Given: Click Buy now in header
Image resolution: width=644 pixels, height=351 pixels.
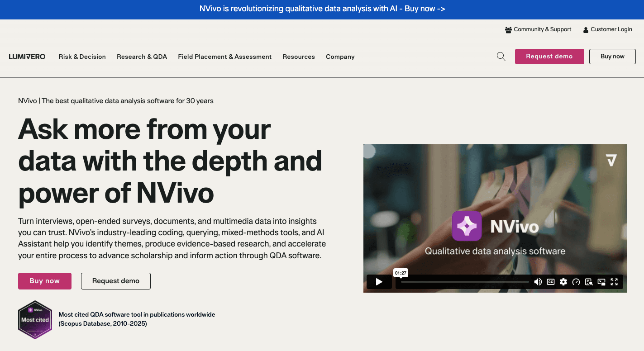Looking at the screenshot, I should tap(612, 57).
